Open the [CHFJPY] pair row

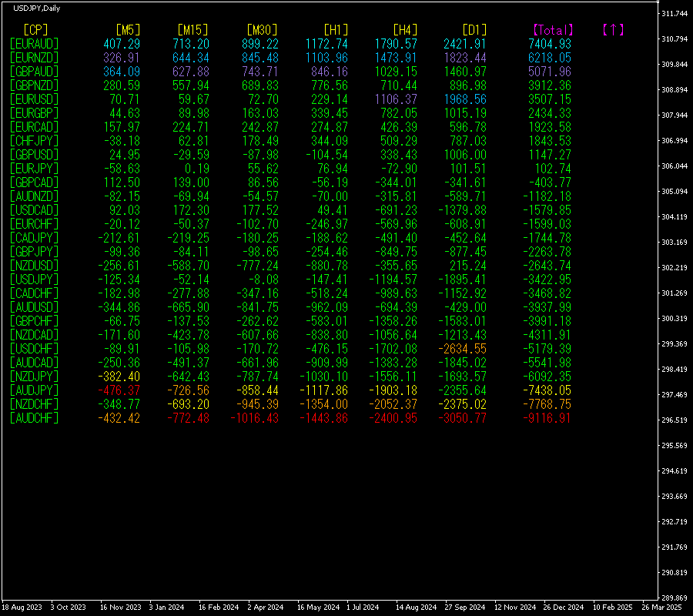click(34, 140)
